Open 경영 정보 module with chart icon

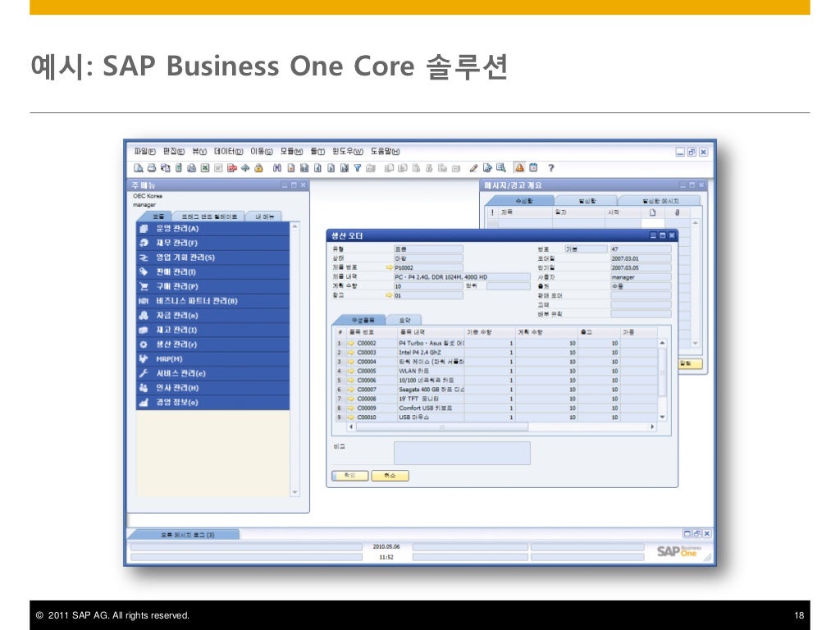[212, 402]
